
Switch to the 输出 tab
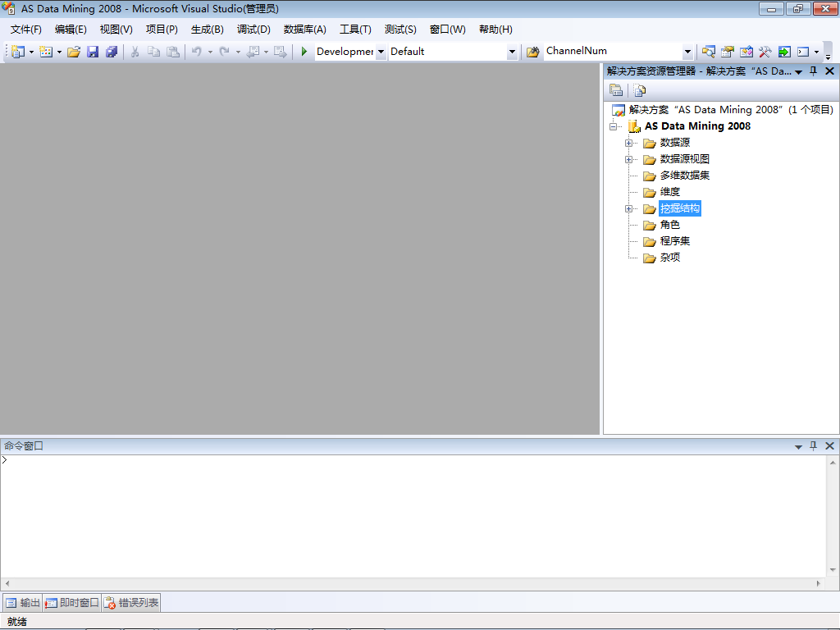[x=22, y=603]
